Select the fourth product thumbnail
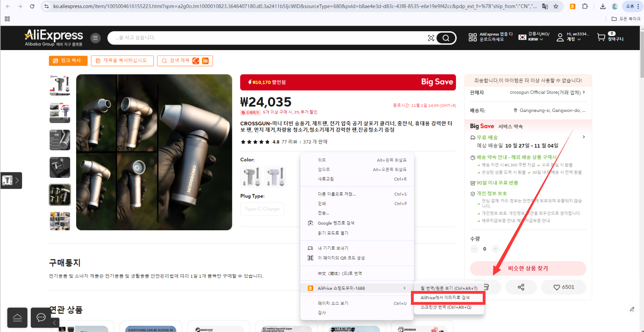The image size is (644, 332). coord(60,168)
